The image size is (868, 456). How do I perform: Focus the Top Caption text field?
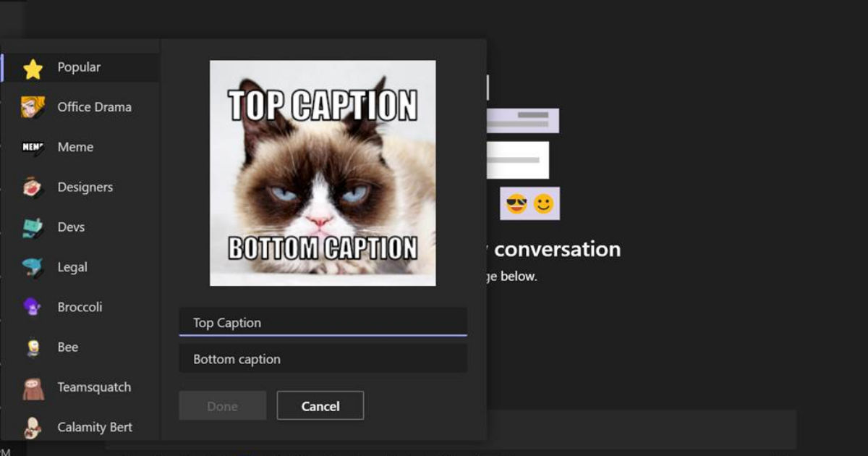pyautogui.click(x=323, y=322)
